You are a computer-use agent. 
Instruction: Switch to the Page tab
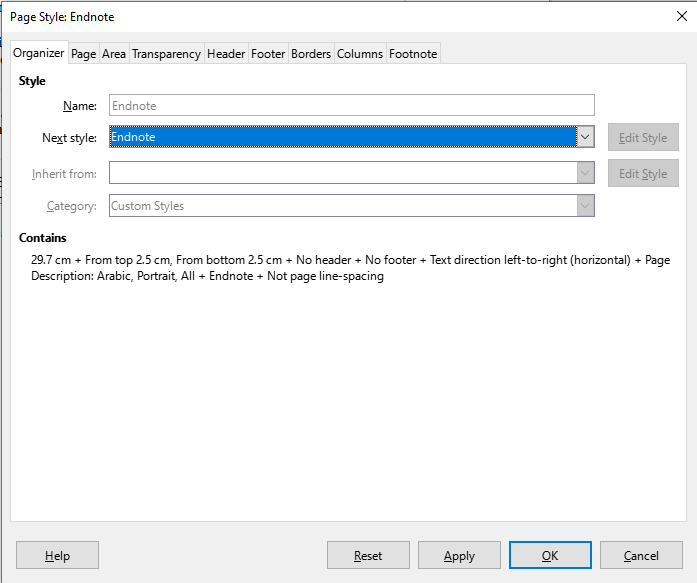84,54
